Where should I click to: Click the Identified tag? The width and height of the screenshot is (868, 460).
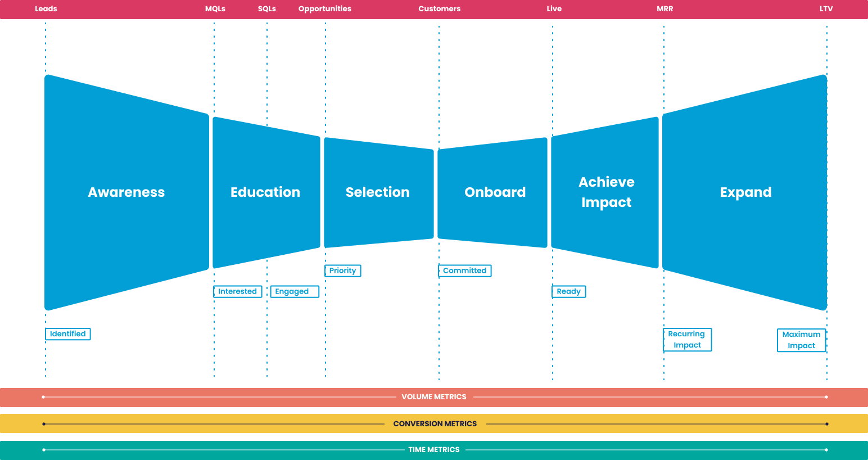click(67, 334)
